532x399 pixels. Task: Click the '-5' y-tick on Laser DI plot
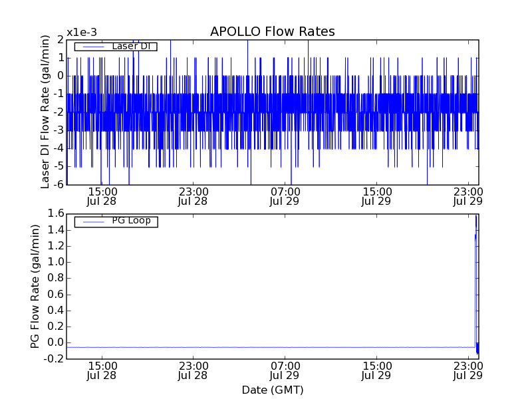pos(59,167)
